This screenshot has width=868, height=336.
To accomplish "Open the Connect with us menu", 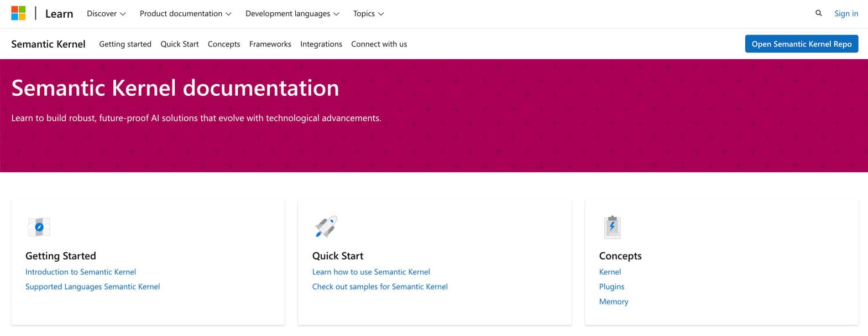I will coord(379,44).
